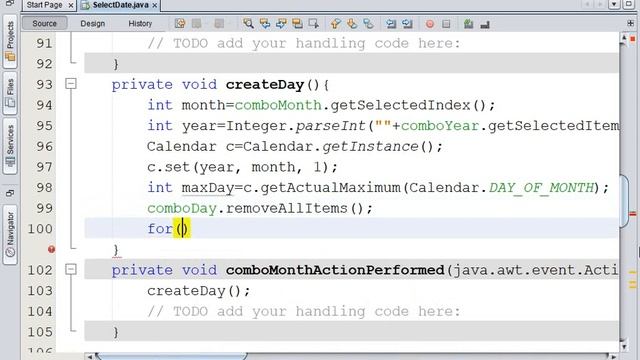This screenshot has width=640, height=360.
Task: Jump to Next Bookmark icon
Action: point(352,24)
